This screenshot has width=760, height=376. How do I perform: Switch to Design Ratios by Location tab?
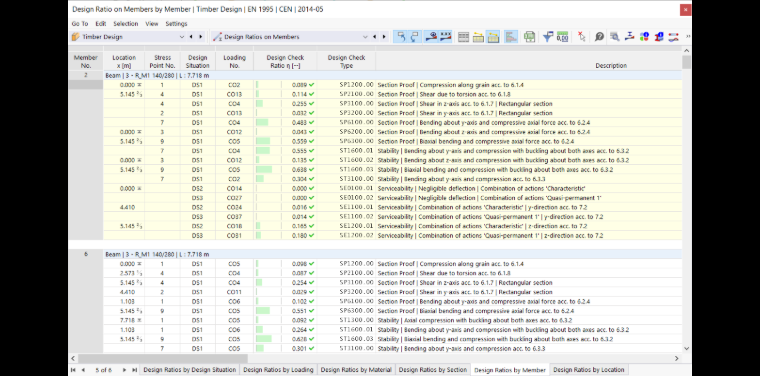pos(588,370)
